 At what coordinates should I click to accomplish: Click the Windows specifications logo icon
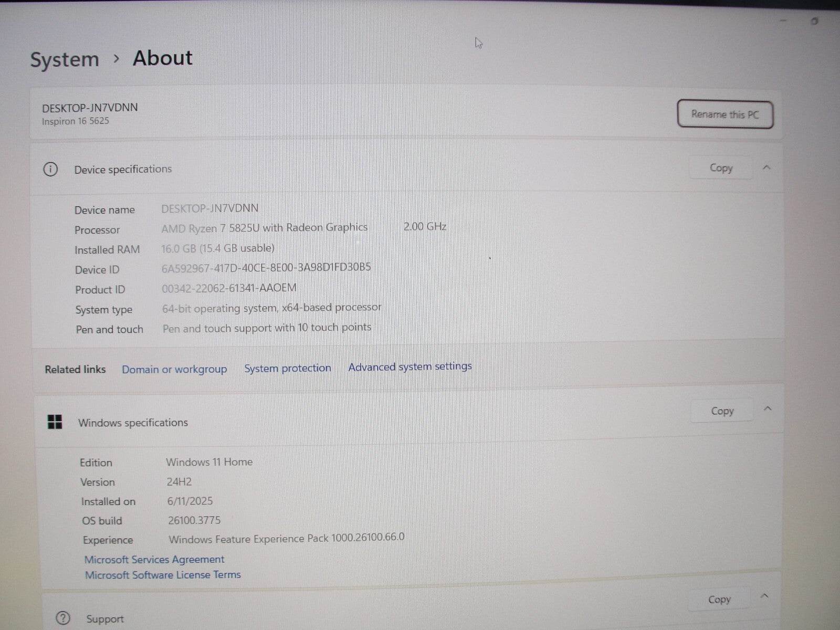pos(55,422)
